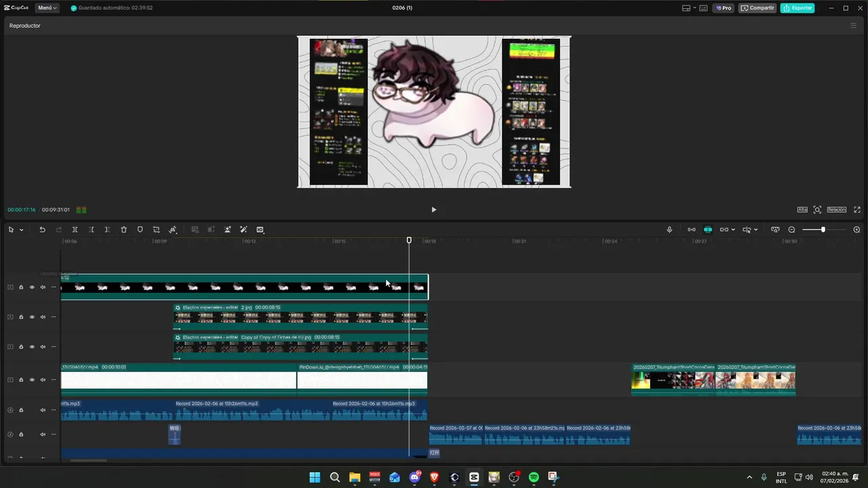The width and height of the screenshot is (868, 488).
Task: Toggle main track magnet
Action: click(x=691, y=230)
